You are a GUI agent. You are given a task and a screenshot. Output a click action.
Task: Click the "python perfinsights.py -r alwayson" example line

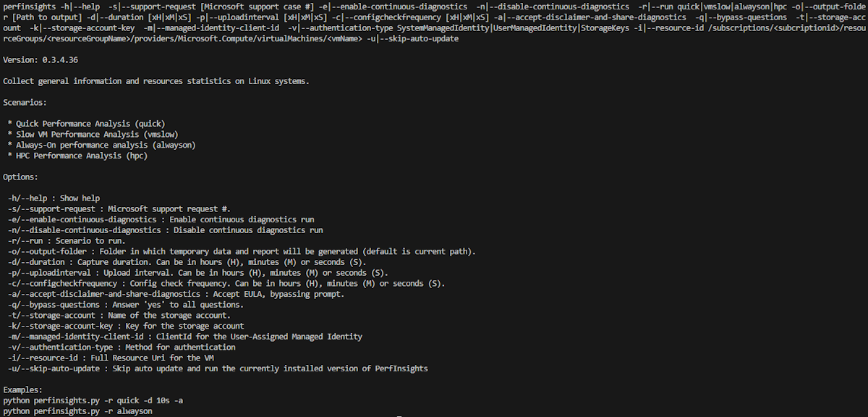pyautogui.click(x=77, y=410)
